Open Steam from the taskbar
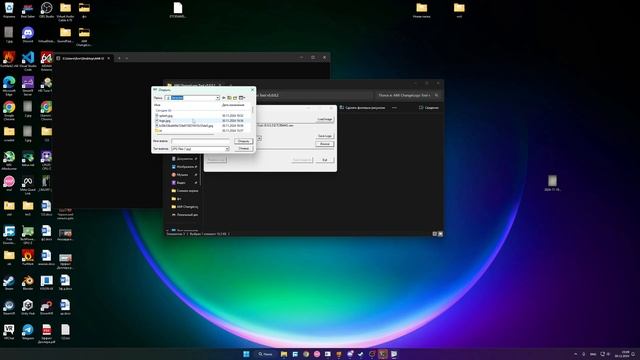640x360 pixels. [x=361, y=354]
